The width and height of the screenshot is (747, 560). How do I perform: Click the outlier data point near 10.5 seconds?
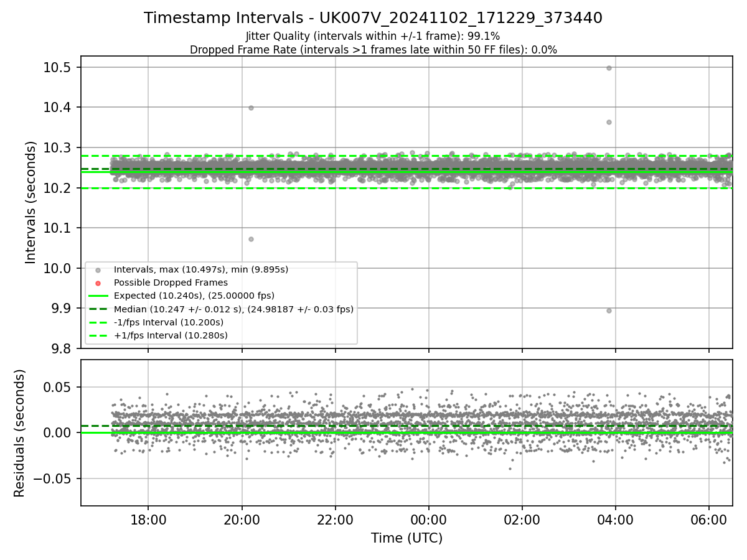coord(609,68)
